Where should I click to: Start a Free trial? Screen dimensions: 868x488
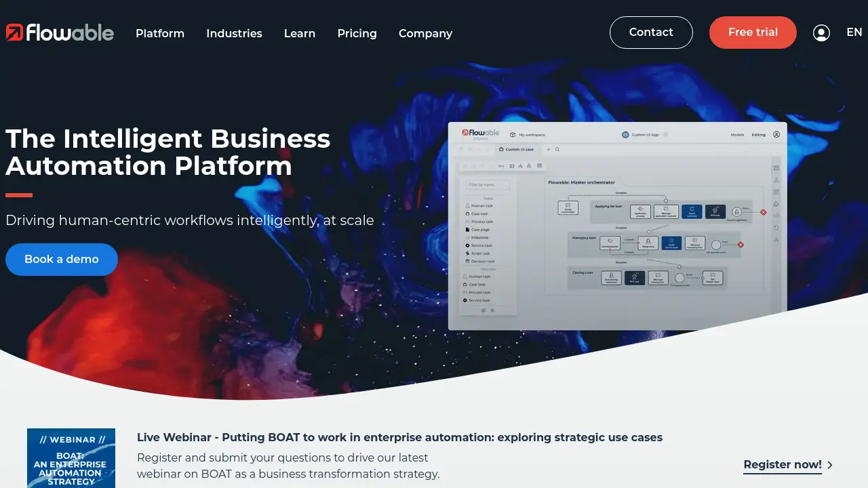[753, 33]
